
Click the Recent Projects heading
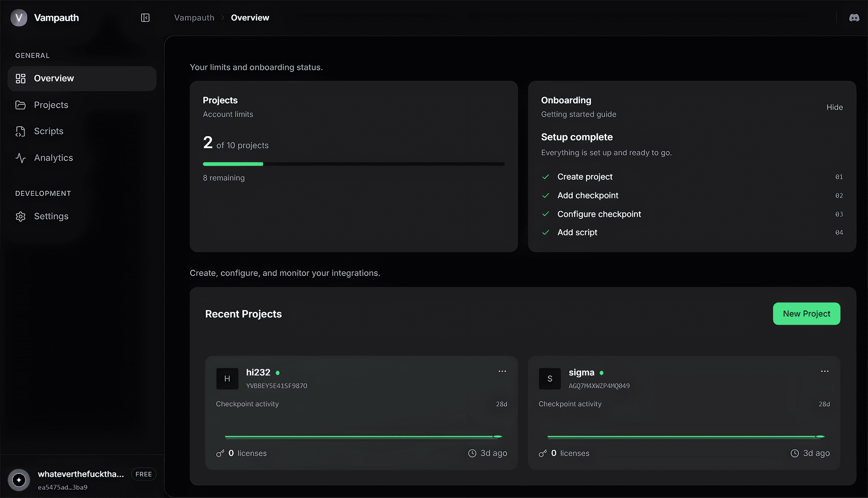click(x=243, y=314)
